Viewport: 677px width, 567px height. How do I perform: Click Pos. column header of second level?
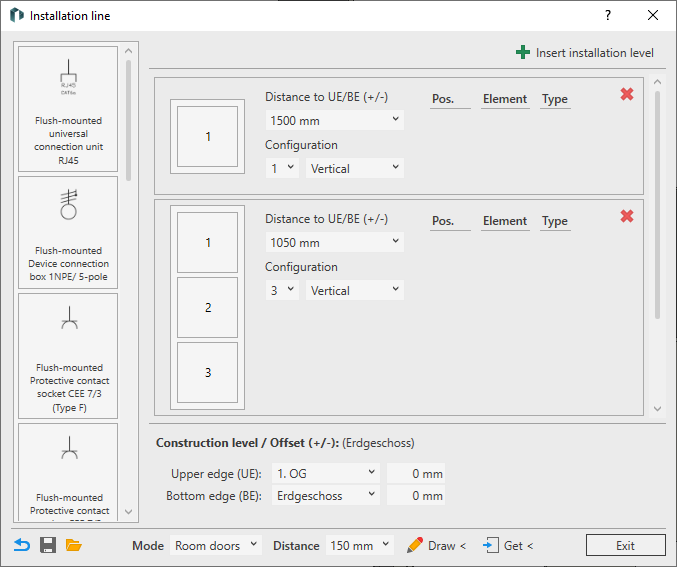point(443,221)
